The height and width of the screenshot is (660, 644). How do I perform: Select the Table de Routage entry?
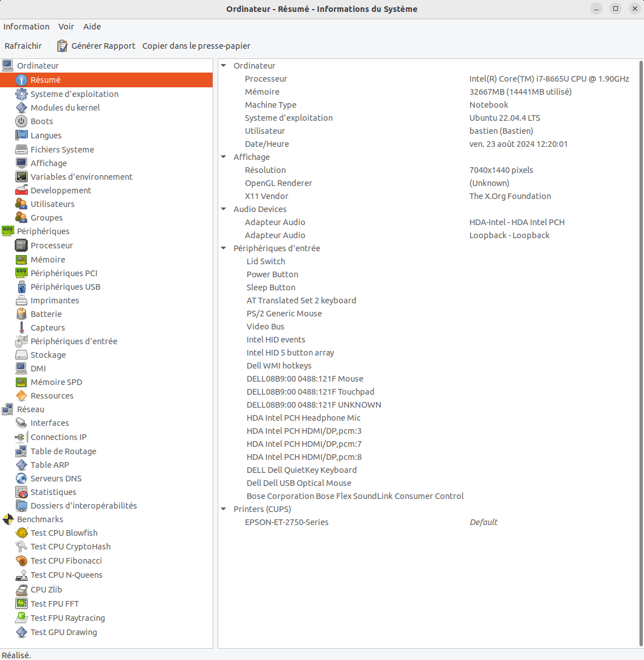[x=63, y=451]
